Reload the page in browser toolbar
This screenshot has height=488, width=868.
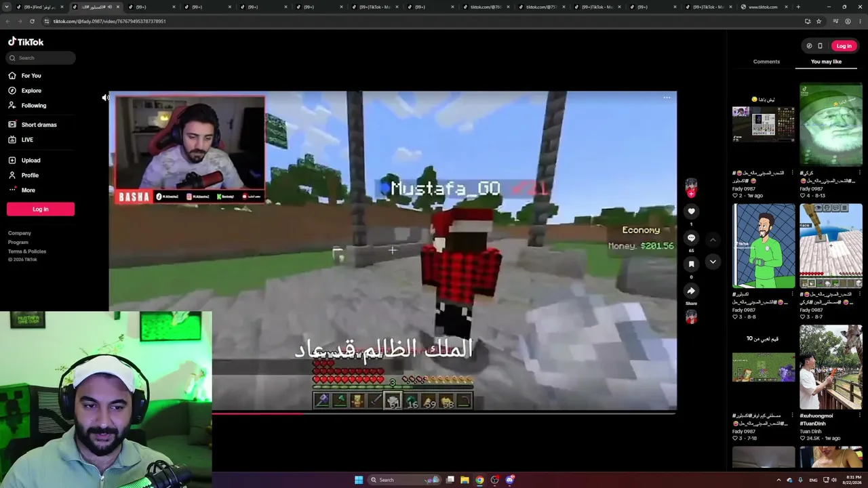[32, 21]
